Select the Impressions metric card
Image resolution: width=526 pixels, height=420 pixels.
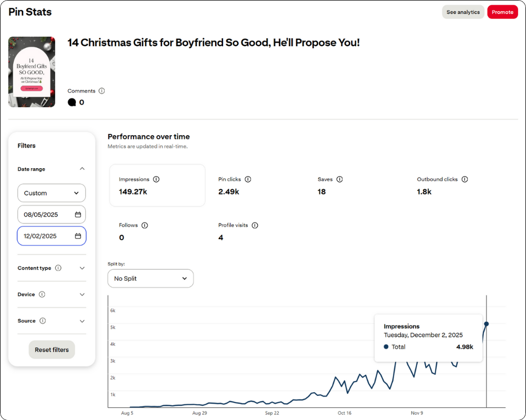[x=157, y=185]
